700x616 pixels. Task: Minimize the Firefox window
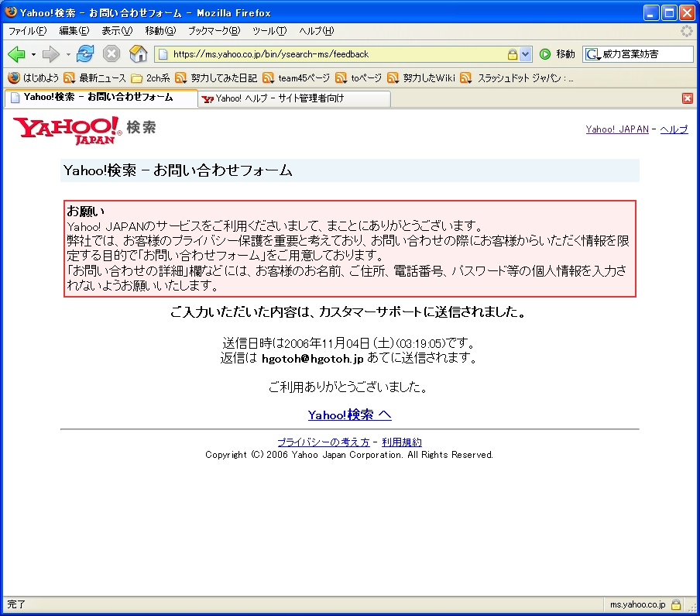(x=651, y=12)
